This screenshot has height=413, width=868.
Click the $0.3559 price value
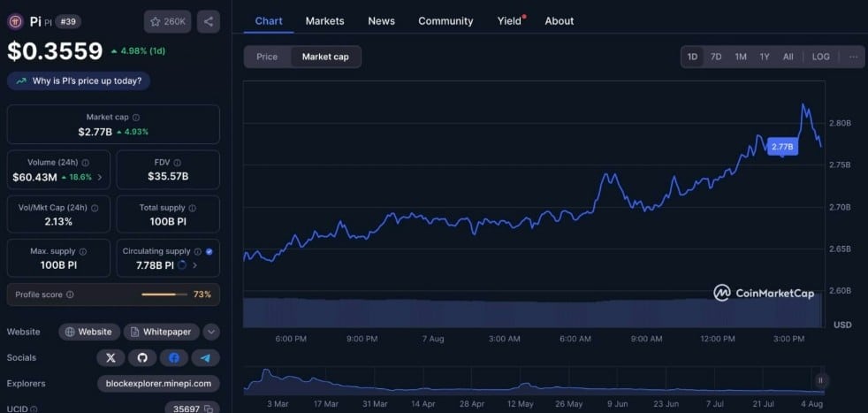(55, 51)
